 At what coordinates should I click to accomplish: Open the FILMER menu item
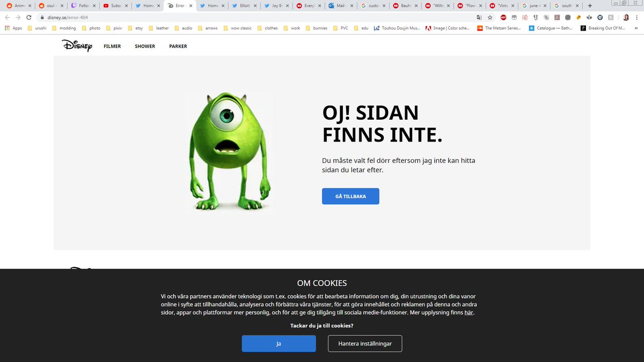112,46
